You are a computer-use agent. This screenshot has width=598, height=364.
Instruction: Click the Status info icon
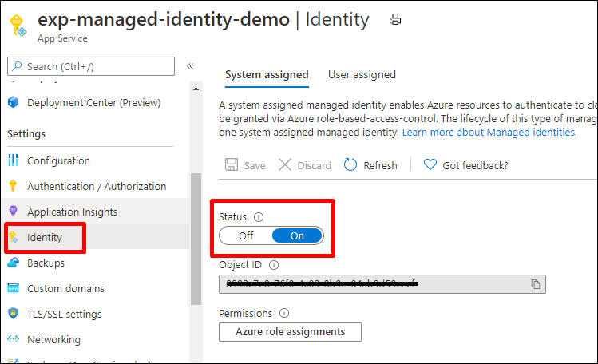[259, 217]
